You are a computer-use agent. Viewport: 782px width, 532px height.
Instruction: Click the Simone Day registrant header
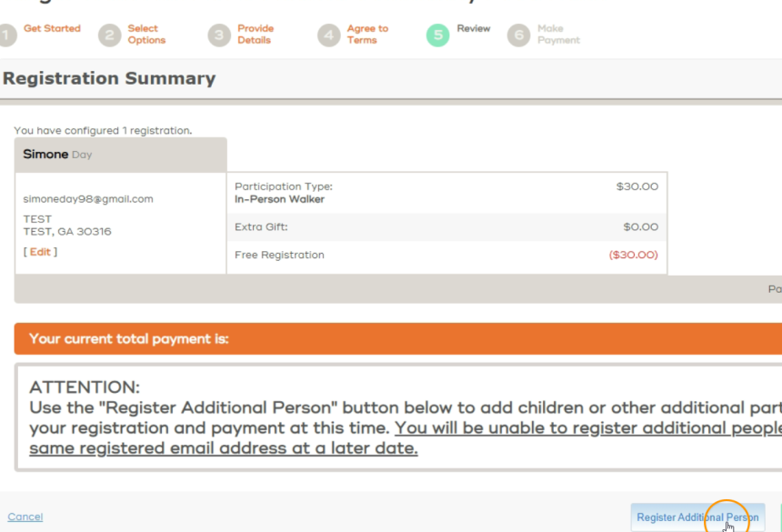coord(57,155)
